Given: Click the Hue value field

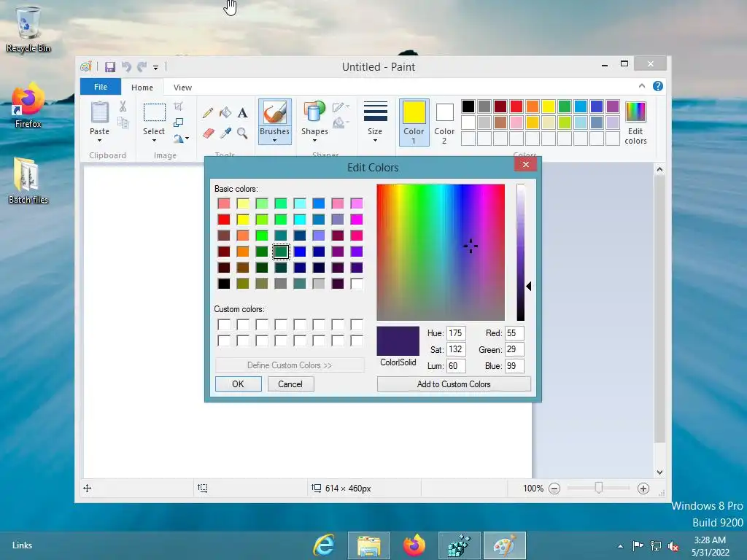Looking at the screenshot, I should tap(456, 333).
